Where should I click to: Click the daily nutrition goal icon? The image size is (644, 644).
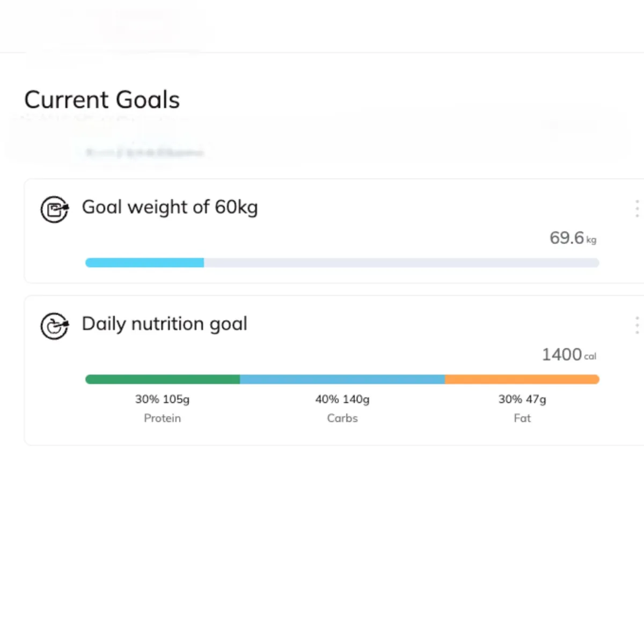(54, 326)
